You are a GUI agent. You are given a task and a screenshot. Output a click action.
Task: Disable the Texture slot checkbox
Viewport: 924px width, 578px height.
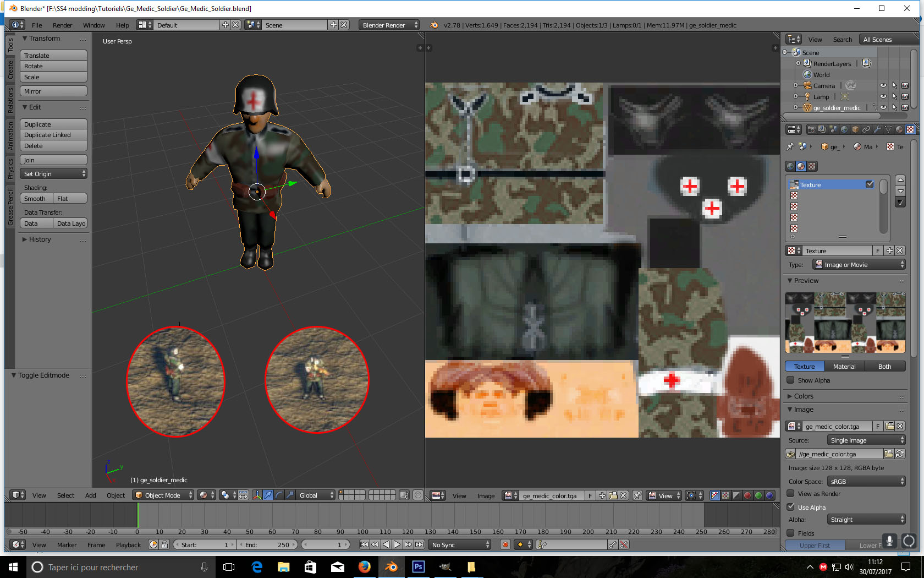click(x=870, y=184)
